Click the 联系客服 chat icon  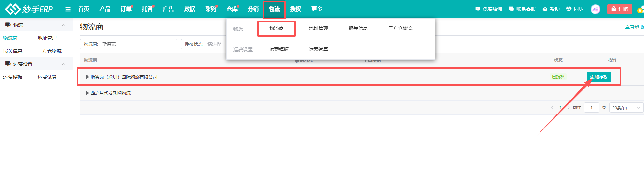pyautogui.click(x=511, y=9)
